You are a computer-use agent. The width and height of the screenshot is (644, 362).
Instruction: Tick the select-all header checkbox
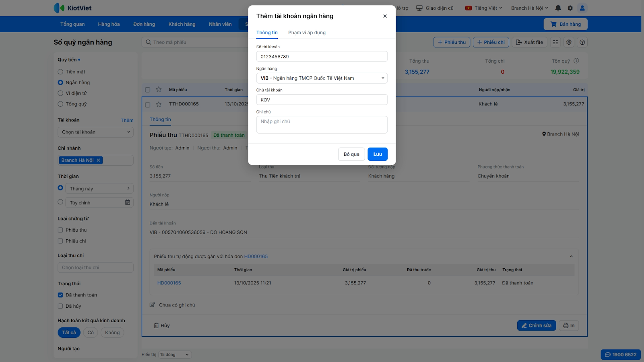pos(148,90)
